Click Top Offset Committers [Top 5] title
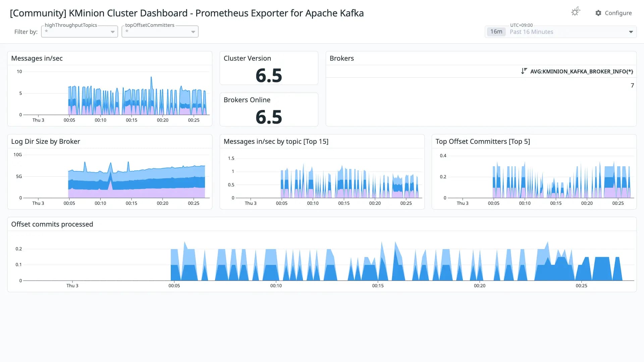This screenshot has width=644, height=362. tap(482, 141)
